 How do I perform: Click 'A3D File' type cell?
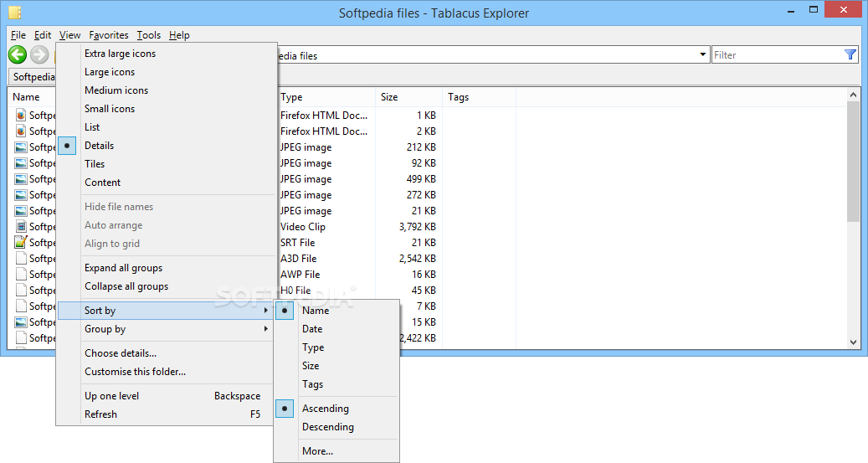298,259
